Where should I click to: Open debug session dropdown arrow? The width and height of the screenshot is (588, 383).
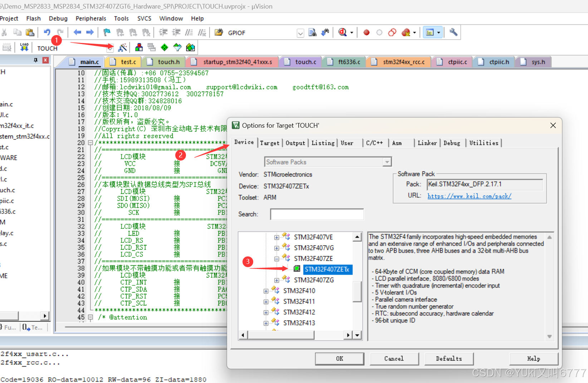click(x=352, y=33)
